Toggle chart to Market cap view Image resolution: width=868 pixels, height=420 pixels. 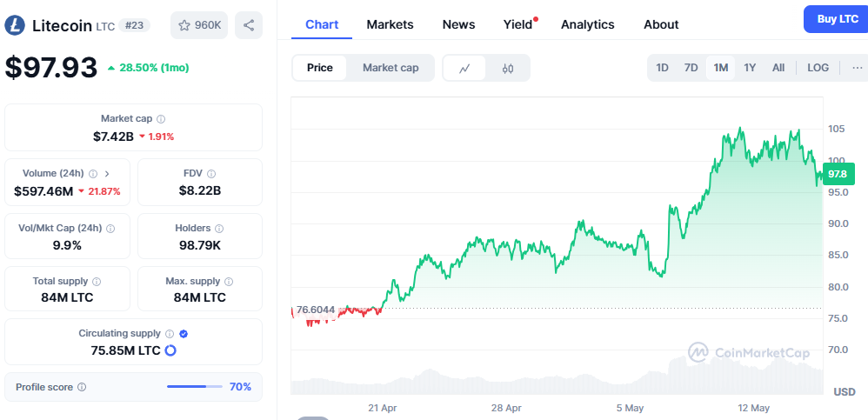(x=391, y=68)
